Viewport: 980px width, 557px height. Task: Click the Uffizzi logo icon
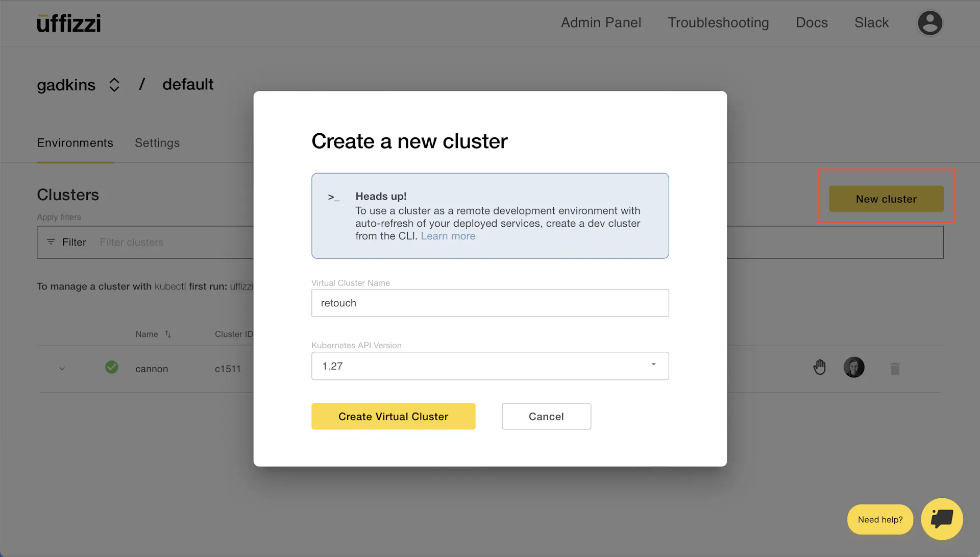[68, 22]
